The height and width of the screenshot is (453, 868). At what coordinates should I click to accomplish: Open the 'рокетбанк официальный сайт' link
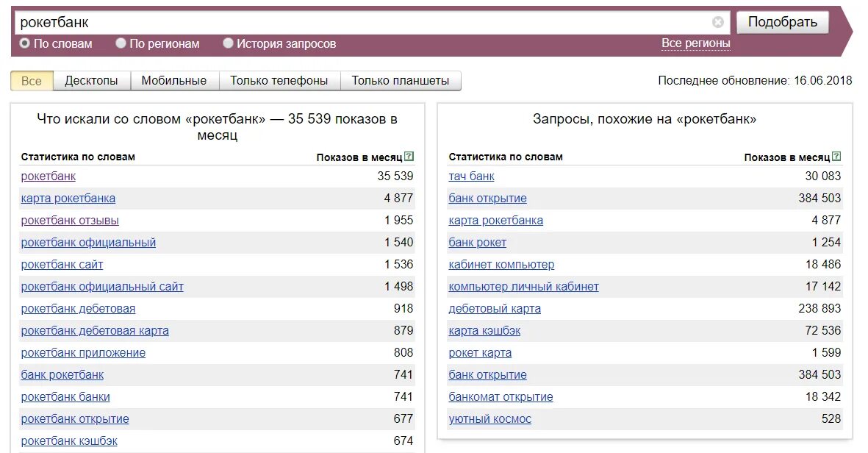pos(102,287)
